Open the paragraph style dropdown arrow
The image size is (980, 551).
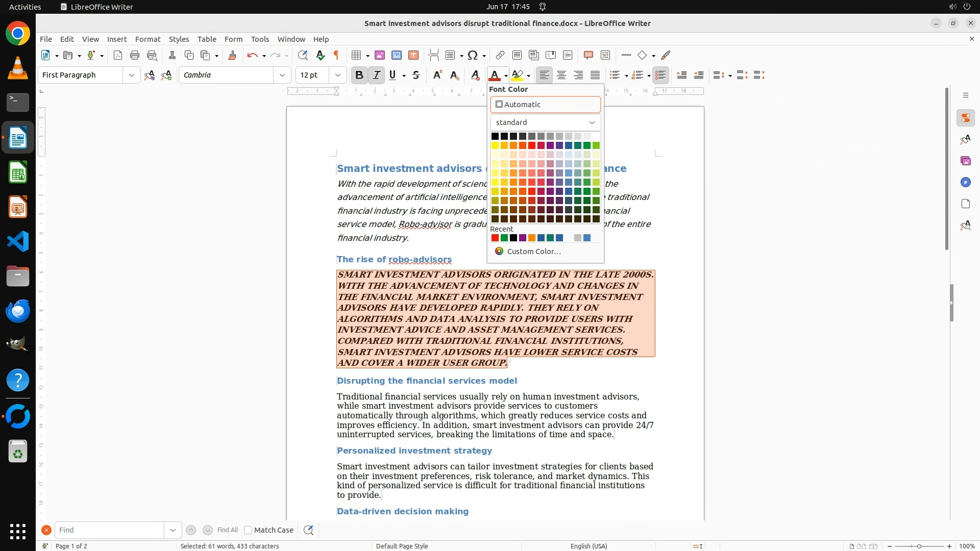point(132,75)
